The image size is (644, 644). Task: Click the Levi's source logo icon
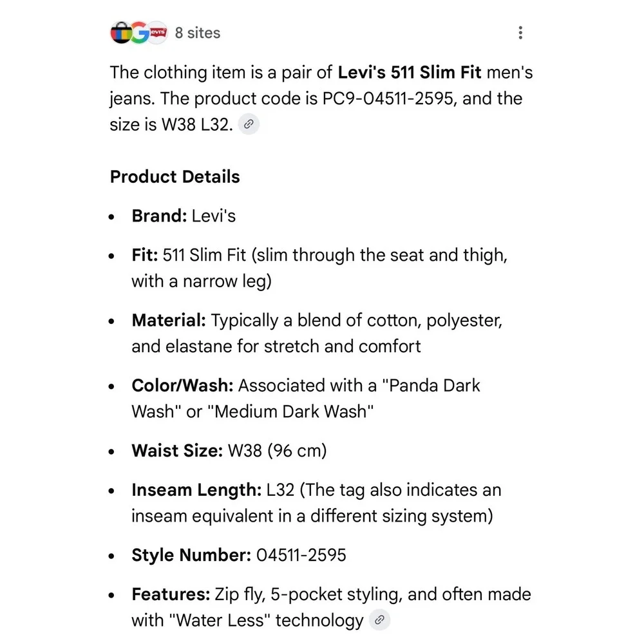(x=158, y=32)
